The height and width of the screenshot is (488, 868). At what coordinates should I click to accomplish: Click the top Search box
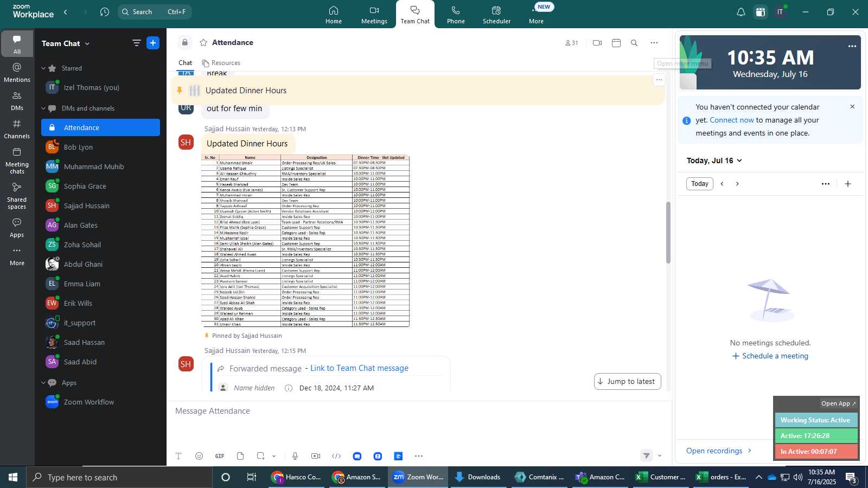pos(155,12)
